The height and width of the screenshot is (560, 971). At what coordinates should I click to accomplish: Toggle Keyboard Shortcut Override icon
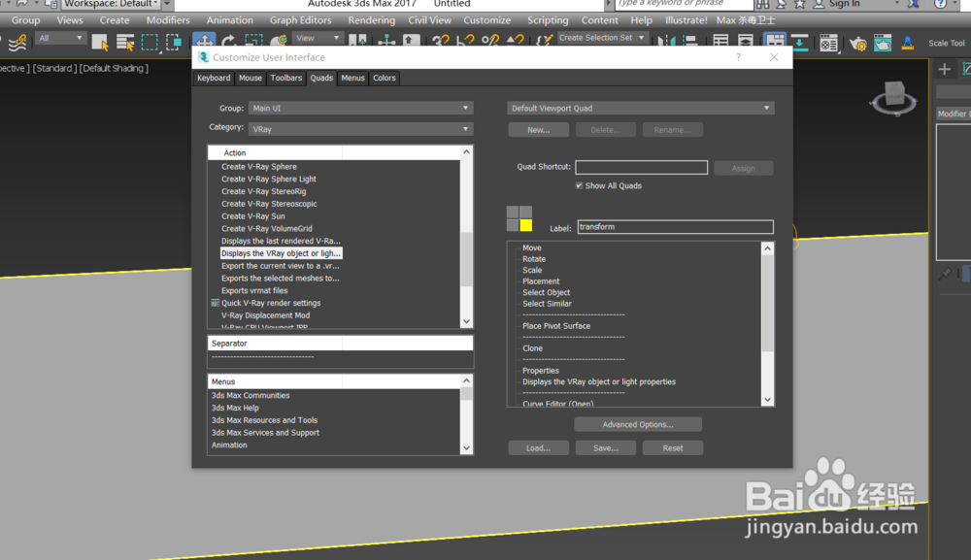[x=411, y=42]
